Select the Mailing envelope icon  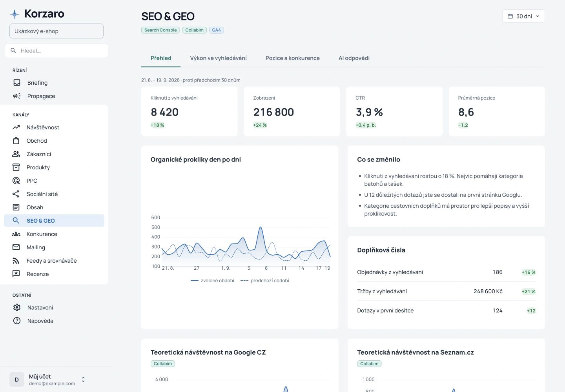pos(16,247)
